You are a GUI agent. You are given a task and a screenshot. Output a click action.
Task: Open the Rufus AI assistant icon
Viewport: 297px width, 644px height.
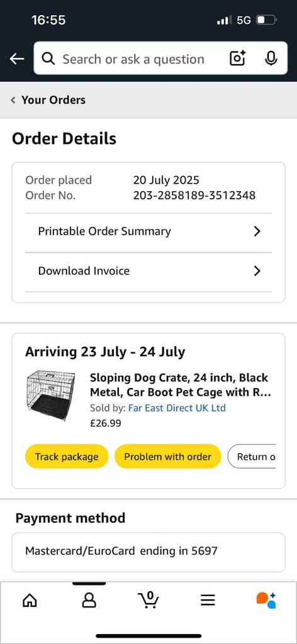click(x=266, y=600)
